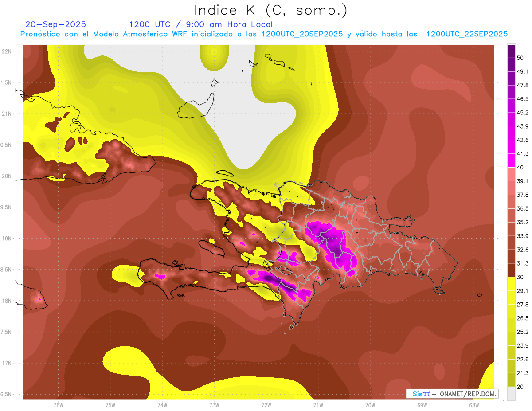Click the colorbar value "21.3"
The height and width of the screenshot is (411, 532).
[x=523, y=373]
